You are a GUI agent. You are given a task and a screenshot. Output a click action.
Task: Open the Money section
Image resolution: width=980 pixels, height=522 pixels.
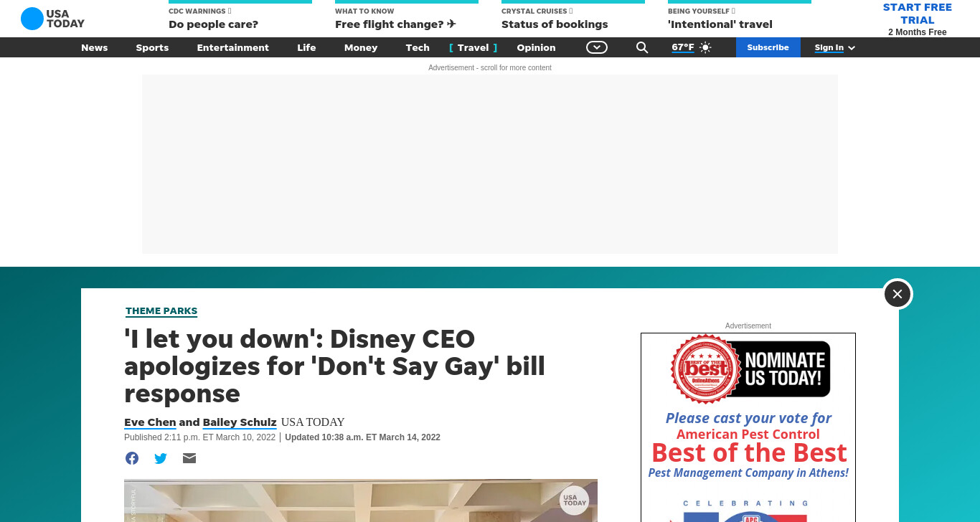[361, 47]
